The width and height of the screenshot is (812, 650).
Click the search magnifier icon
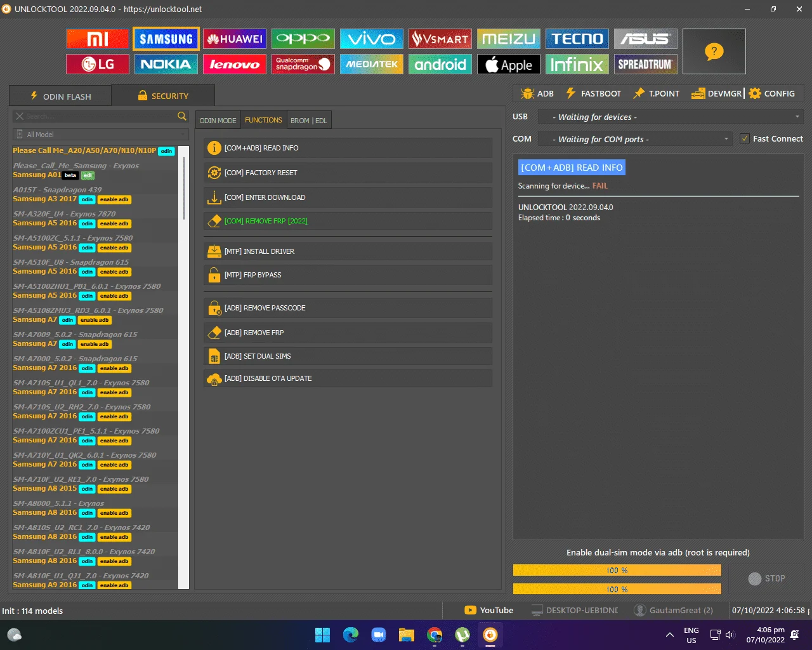coord(182,116)
